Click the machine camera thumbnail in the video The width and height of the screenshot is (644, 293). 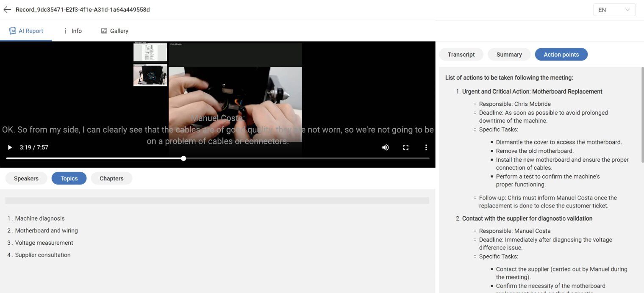(x=150, y=75)
